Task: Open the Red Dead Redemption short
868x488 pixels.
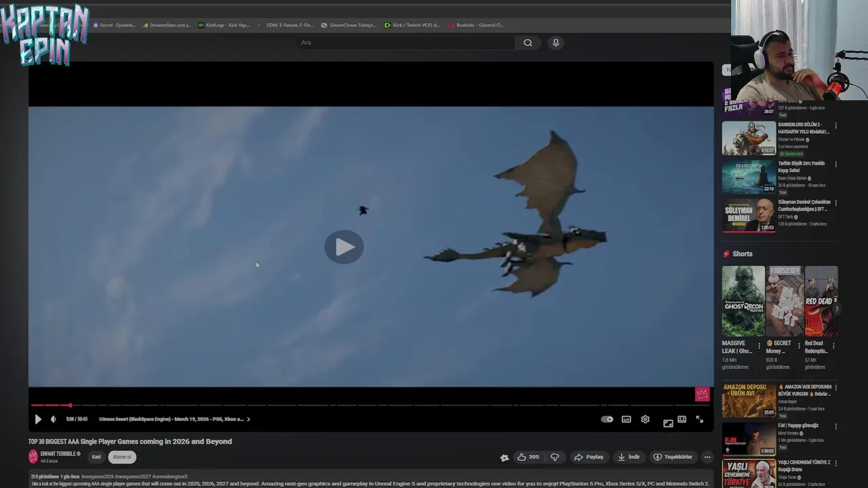Action: (x=821, y=301)
